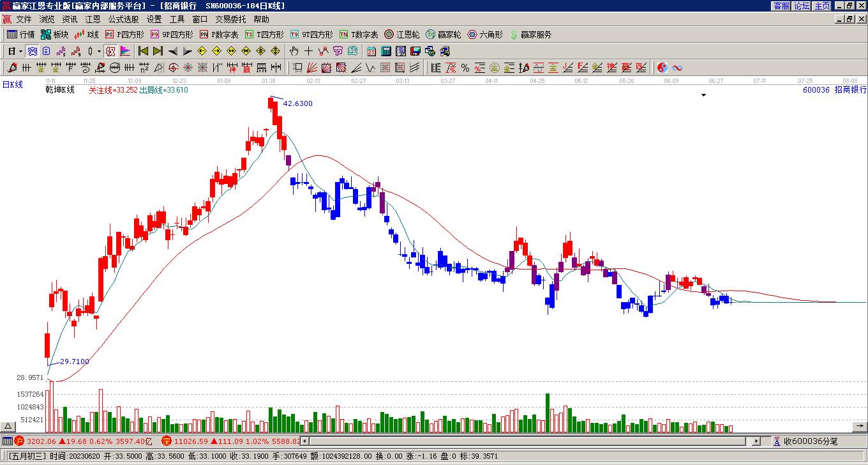Viewport: 868px width, 465px height.
Task: Jump to last bar with skip-to-end icon
Action: pos(158,51)
